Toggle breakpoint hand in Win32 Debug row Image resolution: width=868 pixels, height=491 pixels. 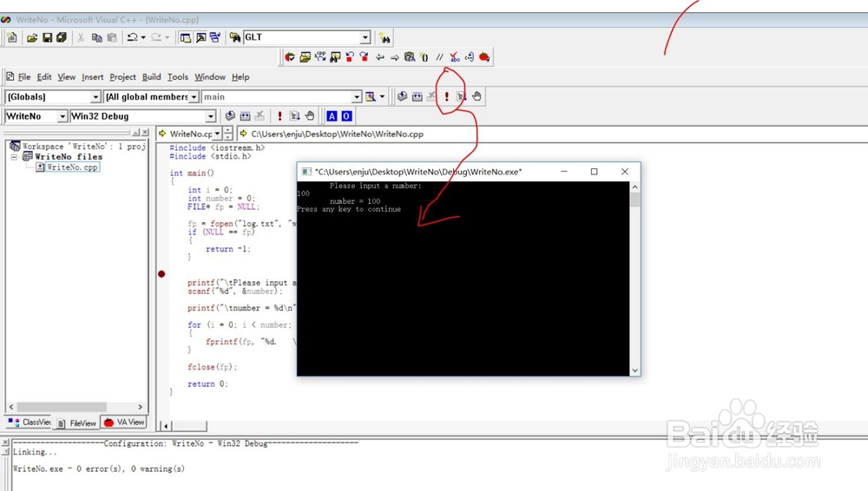point(310,115)
